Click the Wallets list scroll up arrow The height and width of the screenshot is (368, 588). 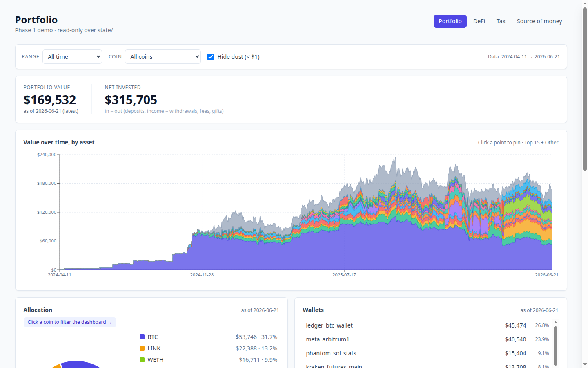click(x=555, y=323)
